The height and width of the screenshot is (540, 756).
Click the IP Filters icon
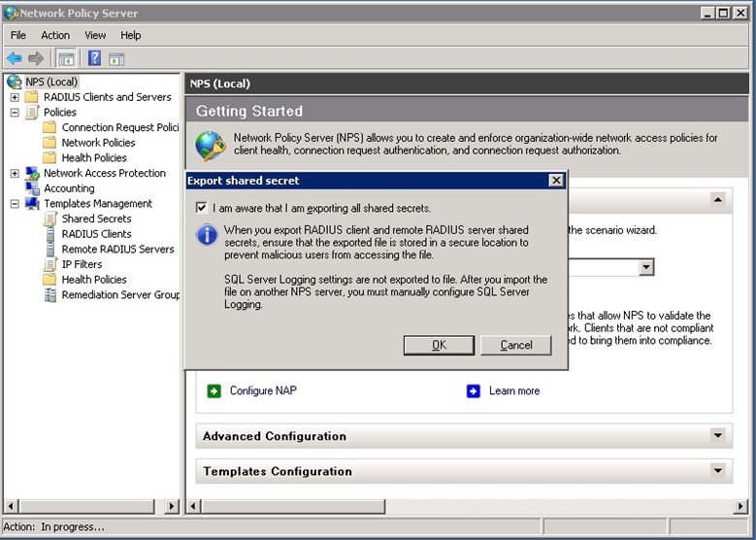point(49,264)
